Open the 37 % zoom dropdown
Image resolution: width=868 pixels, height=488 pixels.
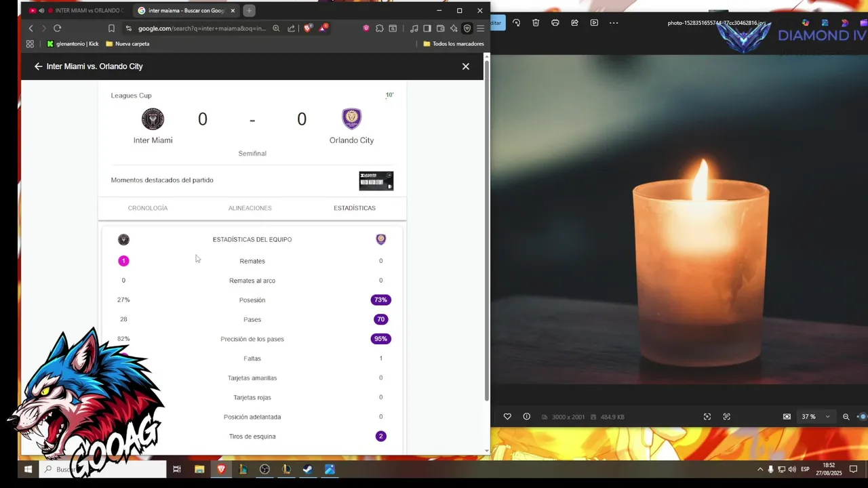coord(816,417)
